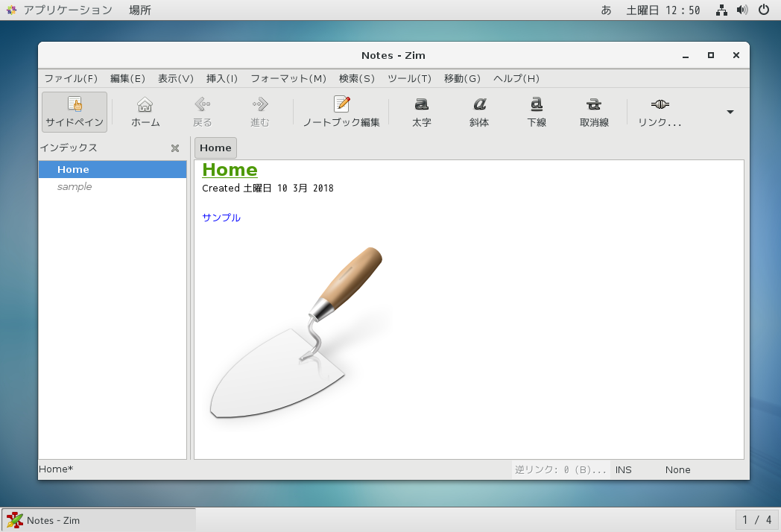
Task: Toggle ノートブック編集 notebook editing
Action: click(x=341, y=112)
